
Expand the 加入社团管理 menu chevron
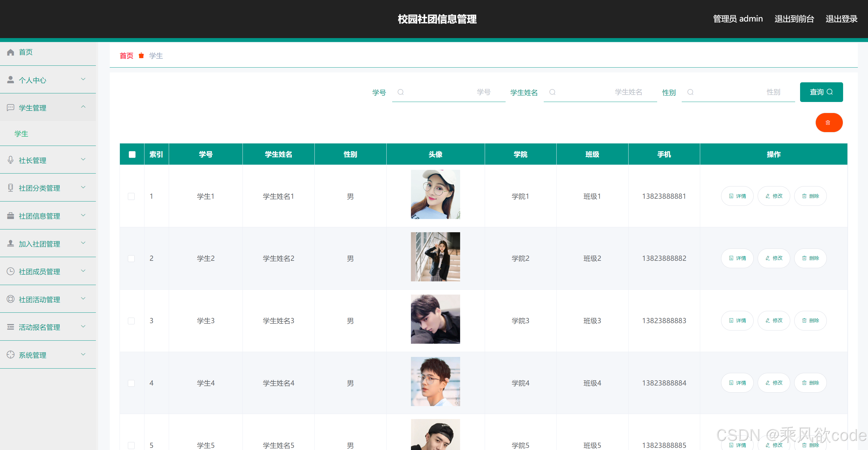coord(83,243)
